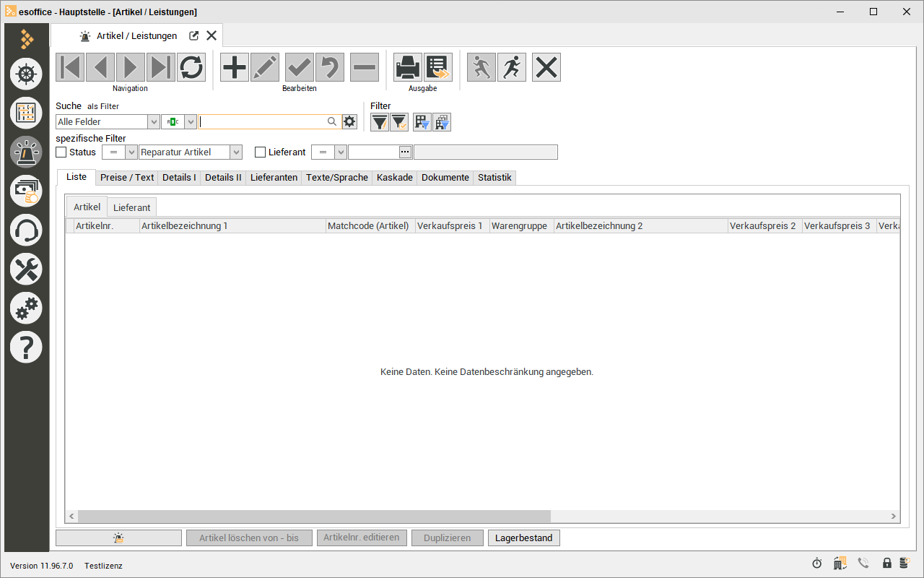Click the Duplizieren button
This screenshot has height=578, width=924.
(448, 538)
